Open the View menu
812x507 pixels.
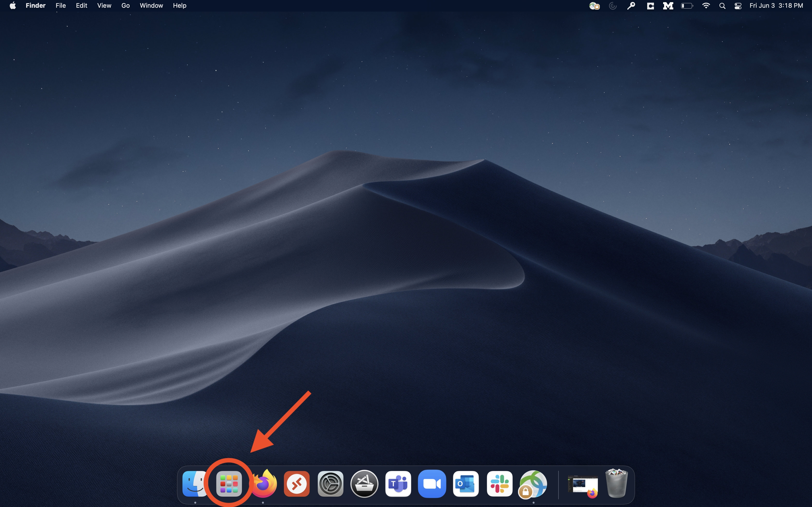pyautogui.click(x=104, y=6)
